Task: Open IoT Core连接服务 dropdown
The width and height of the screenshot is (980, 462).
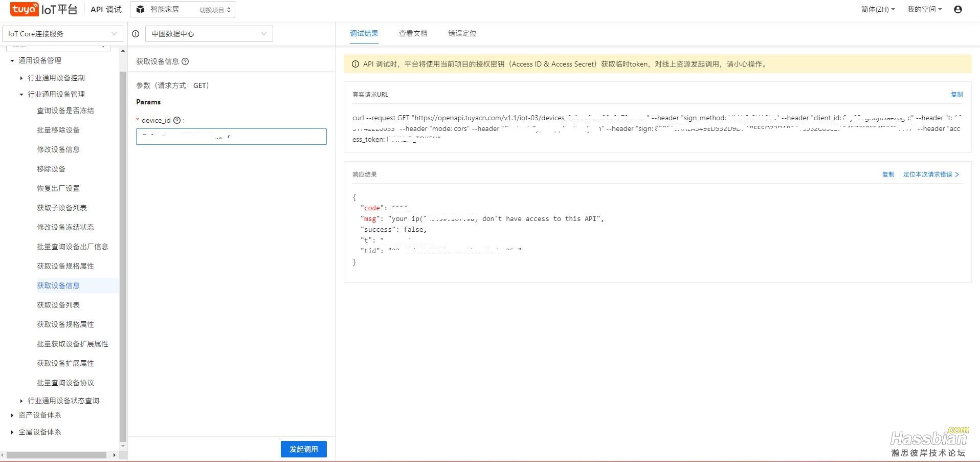Action: [62, 34]
